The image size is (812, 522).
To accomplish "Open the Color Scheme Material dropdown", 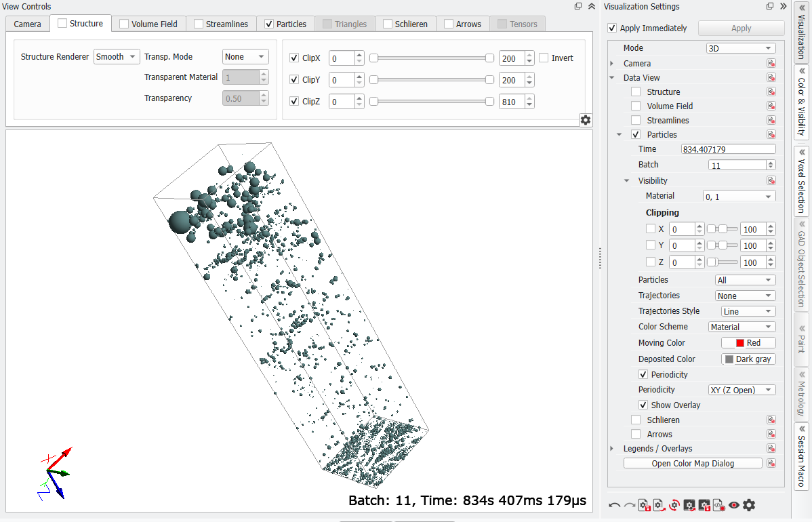I will pos(742,327).
